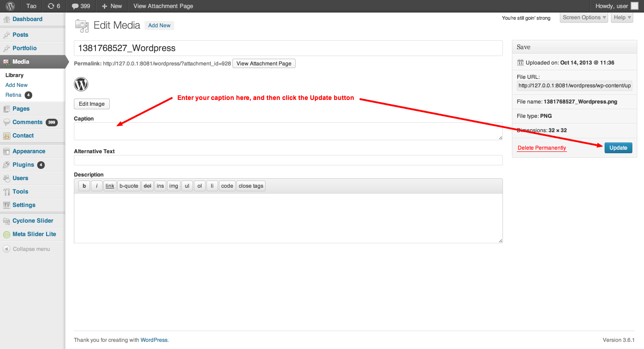Open the + New admin bar menu
Image resolution: width=644 pixels, height=349 pixels.
point(112,6)
